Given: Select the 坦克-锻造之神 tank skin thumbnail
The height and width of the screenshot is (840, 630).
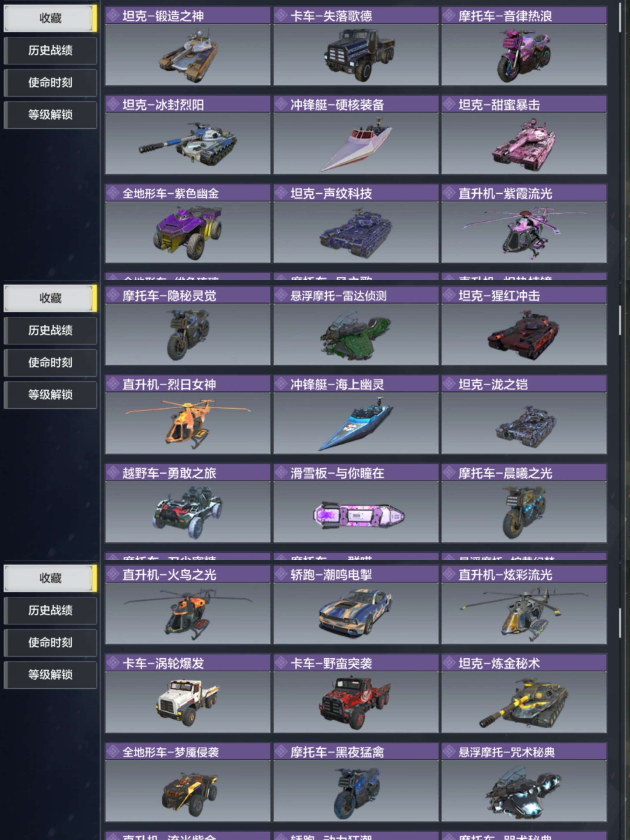Looking at the screenshot, I should point(188,55).
